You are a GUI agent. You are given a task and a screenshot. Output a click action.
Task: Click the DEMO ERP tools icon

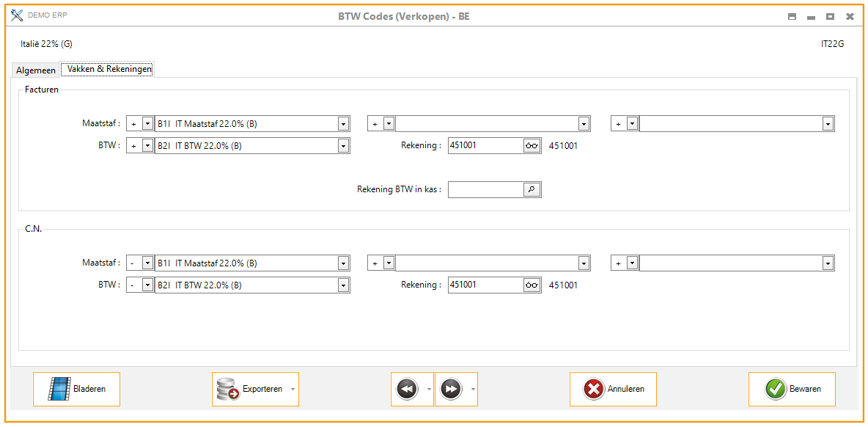(17, 16)
